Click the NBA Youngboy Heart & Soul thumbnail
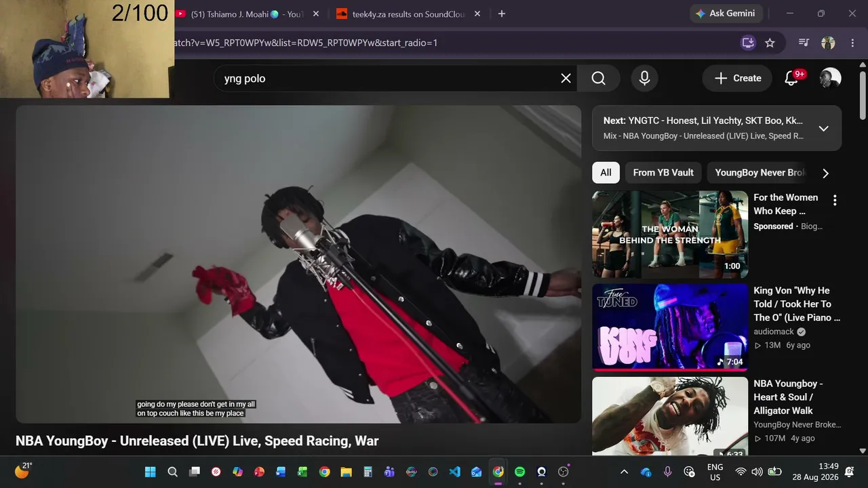The width and height of the screenshot is (868, 488). tap(670, 415)
